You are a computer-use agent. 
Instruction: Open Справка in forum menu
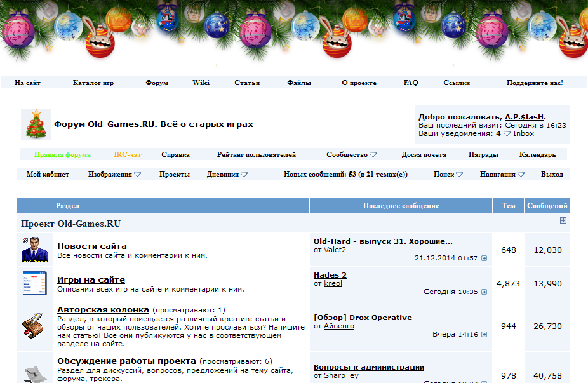tap(175, 154)
